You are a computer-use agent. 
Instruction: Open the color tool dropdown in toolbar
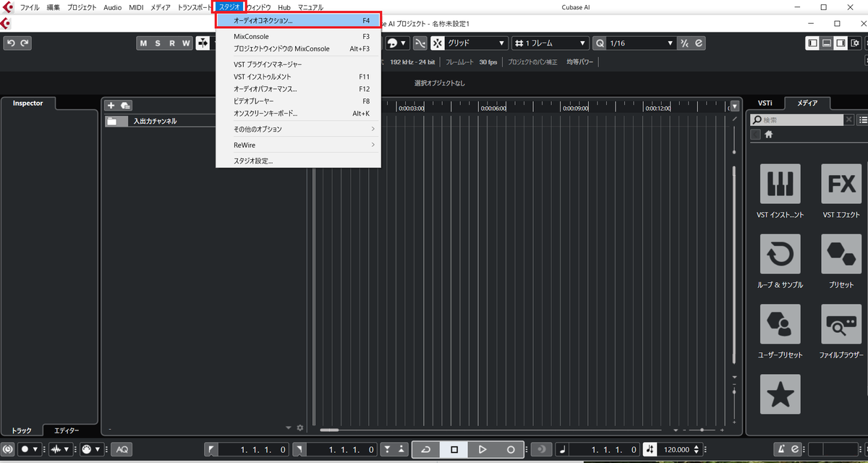click(398, 43)
